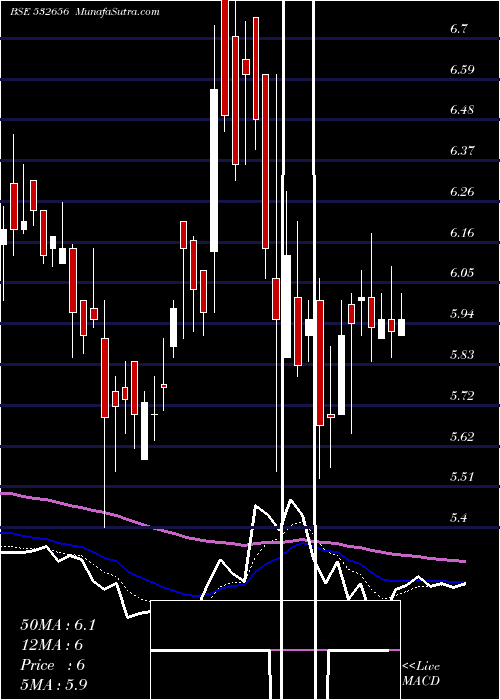Image resolution: width=500 pixels, height=700 pixels.
Task: Click the <<Live MACD label
Action: (421, 673)
